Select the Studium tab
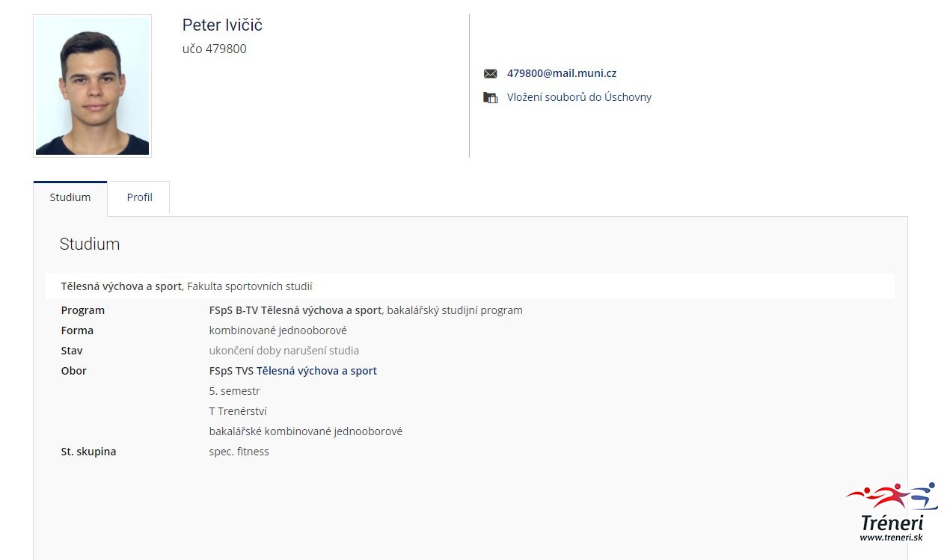 coord(70,197)
